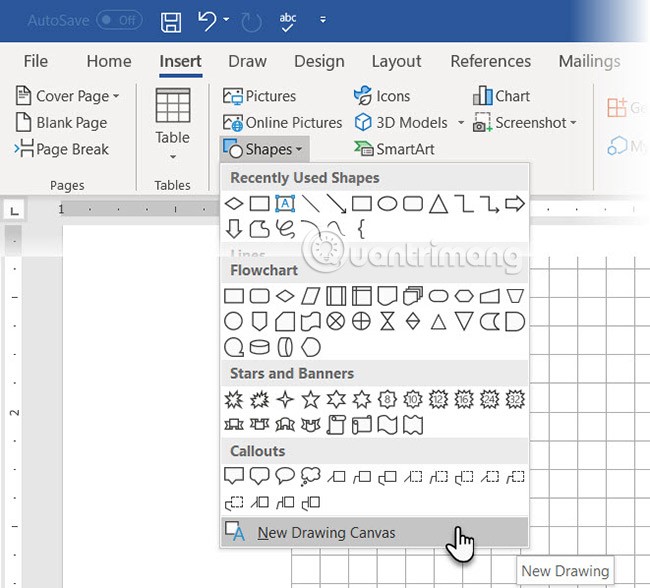The width and height of the screenshot is (650, 588).
Task: Select the Wave banner shape
Action: [387, 425]
